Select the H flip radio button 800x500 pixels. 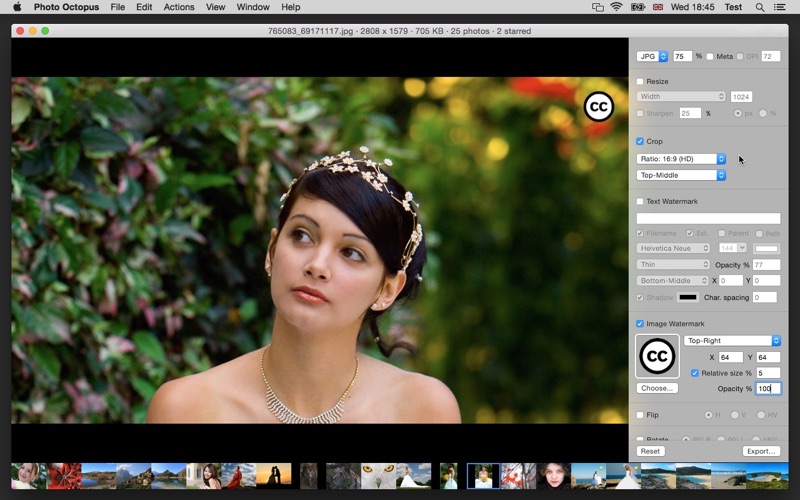[x=708, y=415]
